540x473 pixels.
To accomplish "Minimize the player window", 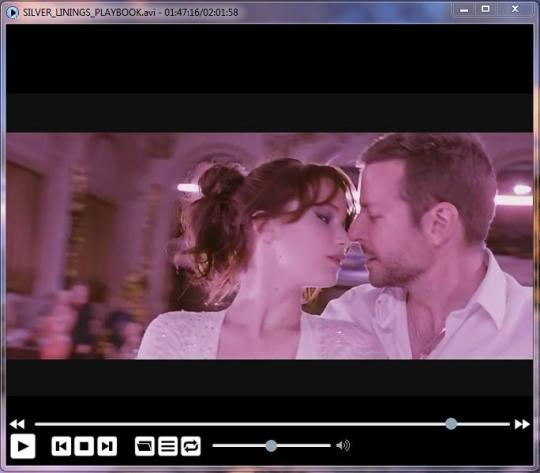I will 464,10.
